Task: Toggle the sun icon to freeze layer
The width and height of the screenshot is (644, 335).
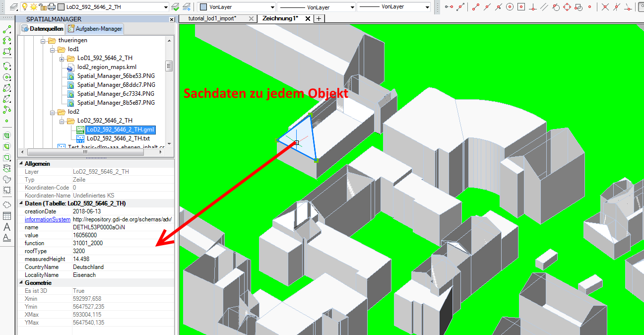Action: [33, 6]
